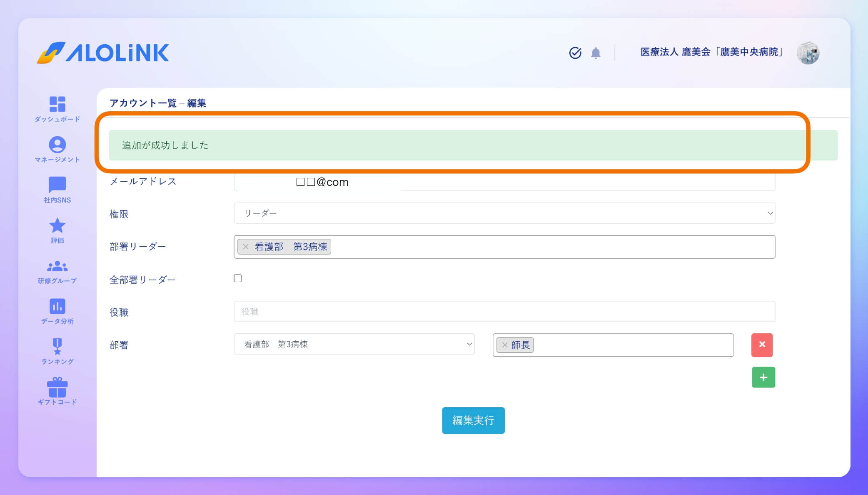The image size is (868, 495).
Task: Expand the 権限 リーダー dropdown
Action: (x=504, y=213)
